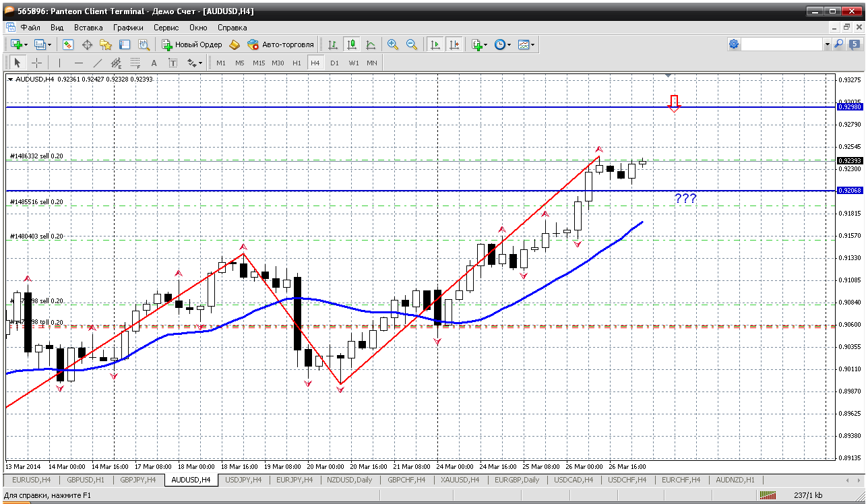Open the Окно menu
The height and width of the screenshot is (504, 868).
pos(198,28)
